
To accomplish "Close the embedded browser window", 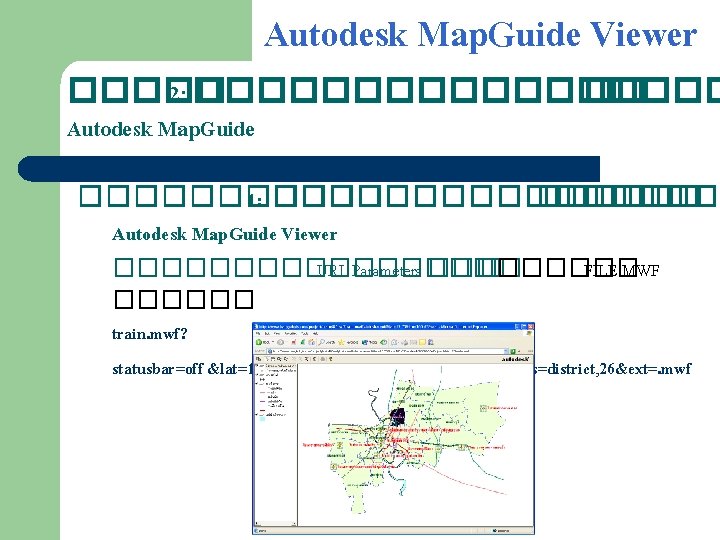I will coord(530,326).
